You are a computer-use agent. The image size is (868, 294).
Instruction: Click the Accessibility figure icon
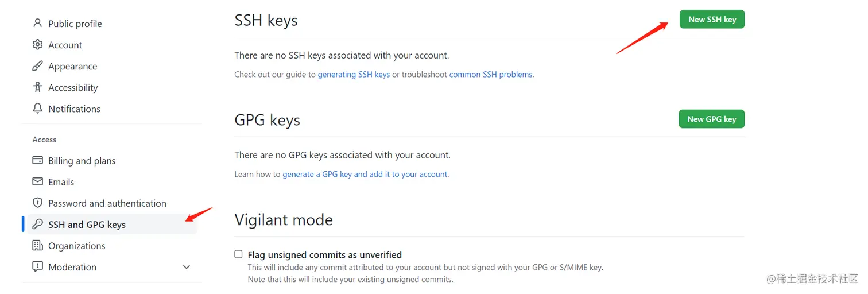38,87
